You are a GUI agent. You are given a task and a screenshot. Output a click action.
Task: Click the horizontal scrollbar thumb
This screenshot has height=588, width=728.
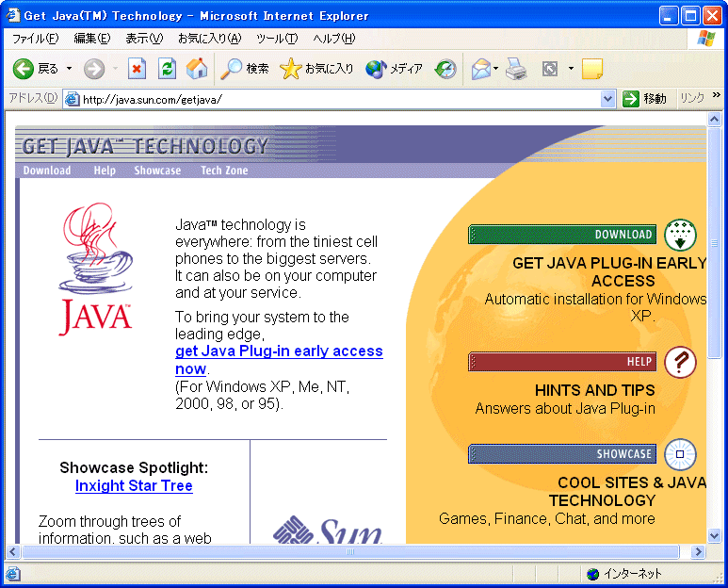point(350,552)
